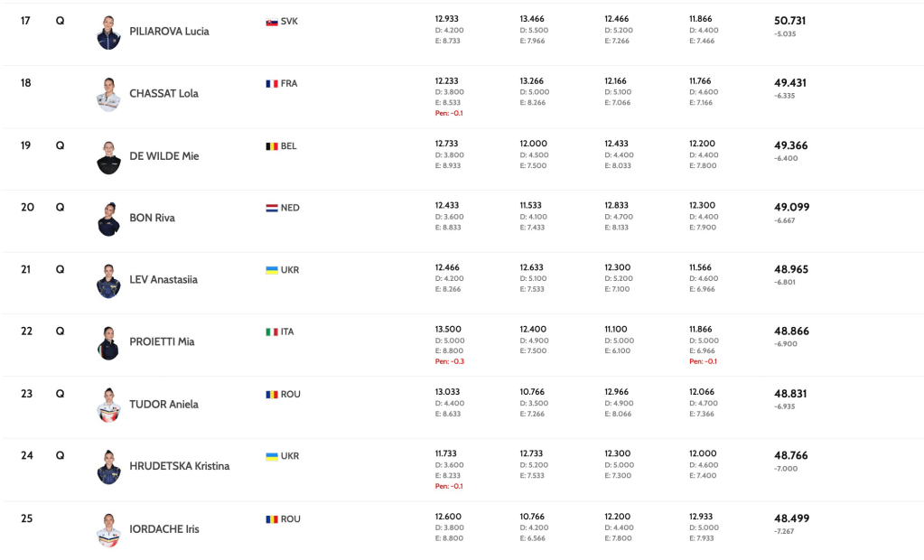Click Romania flag in Tudor Aniela's row
The image size is (924, 560).
click(271, 395)
